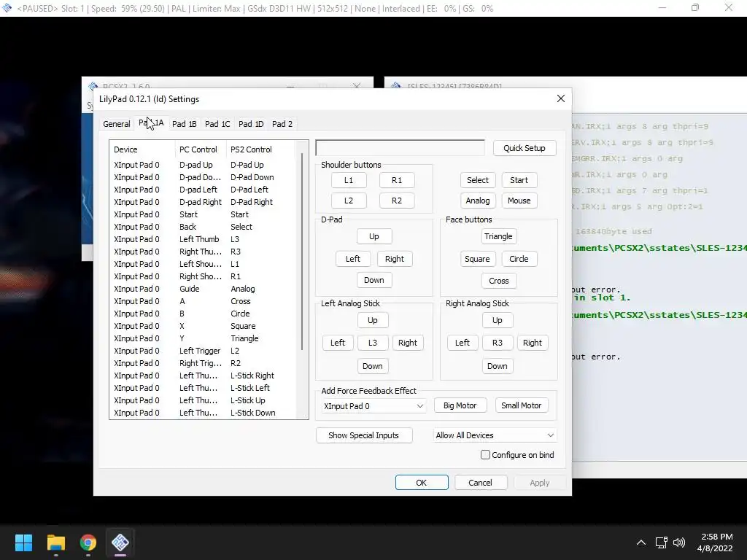Open the Allow All Devices dropdown
The height and width of the screenshot is (560, 747).
tap(495, 435)
